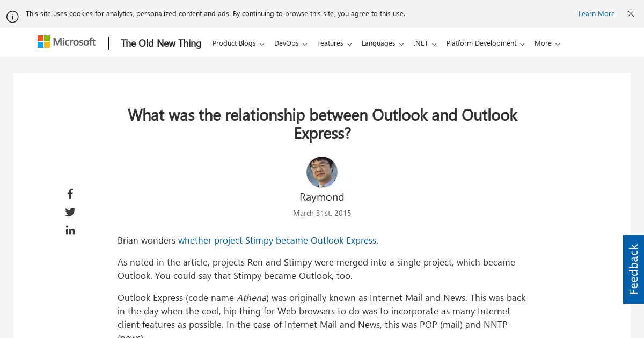Click the article title heading

pyautogui.click(x=322, y=123)
